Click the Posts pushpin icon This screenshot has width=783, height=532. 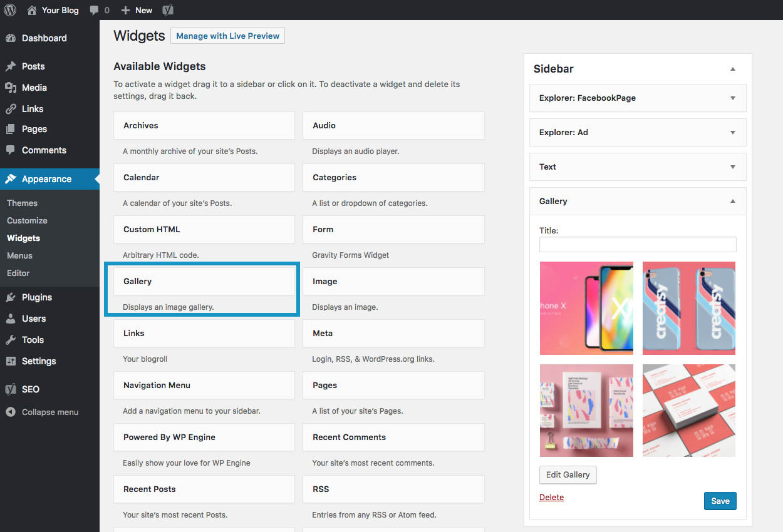click(x=11, y=66)
